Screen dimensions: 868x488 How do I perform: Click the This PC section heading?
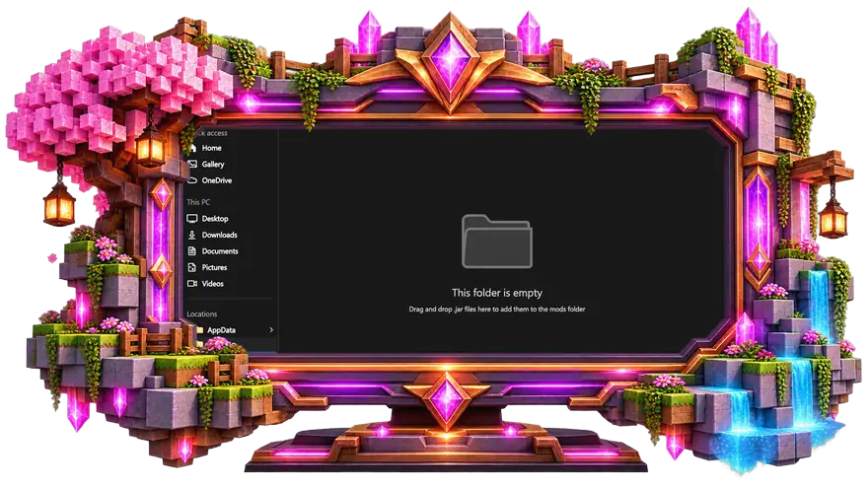point(198,202)
